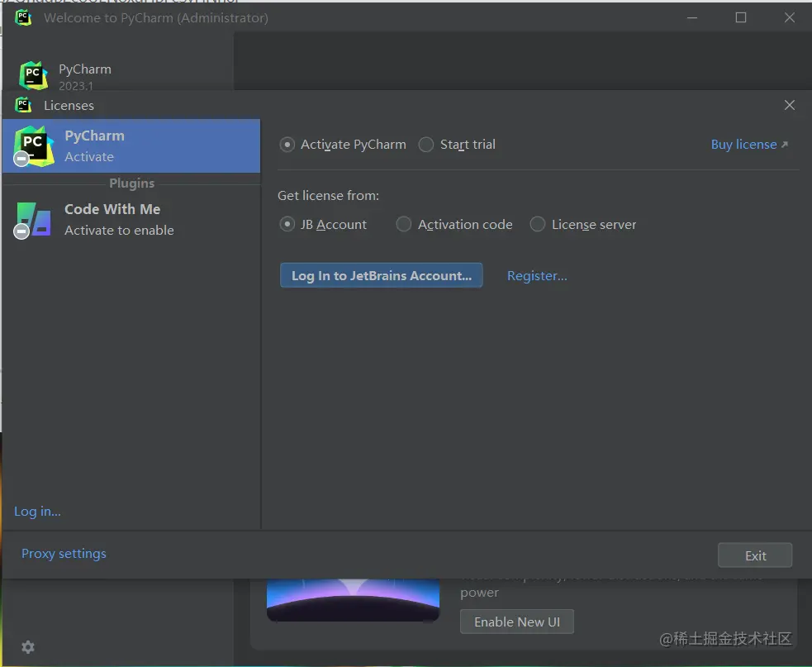
Task: Maximize the Welcome to PyCharm window
Action: [x=740, y=17]
